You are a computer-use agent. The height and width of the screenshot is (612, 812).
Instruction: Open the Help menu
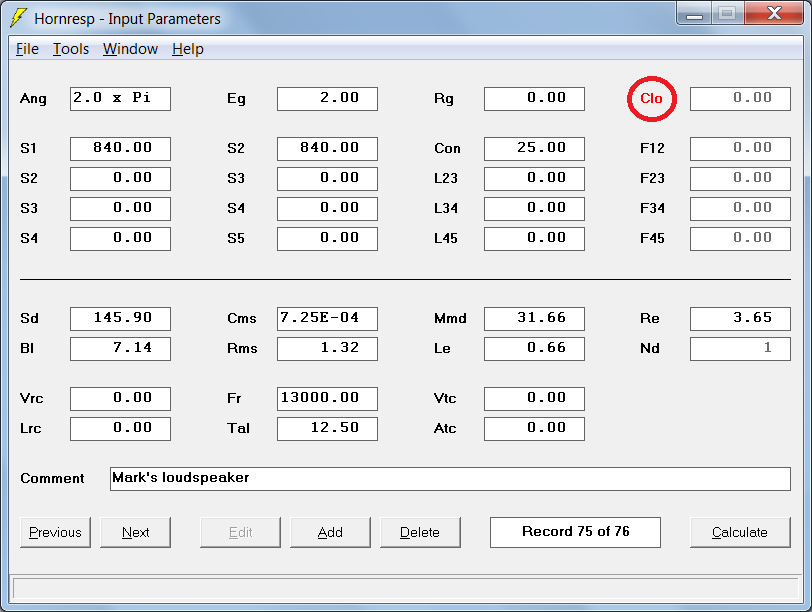pos(187,49)
